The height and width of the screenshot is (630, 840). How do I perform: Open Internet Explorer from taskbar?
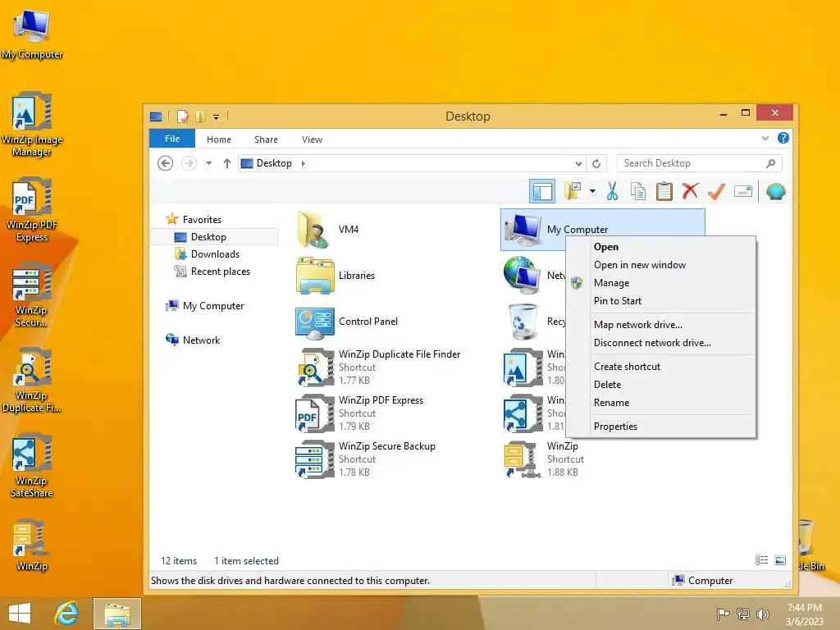pyautogui.click(x=66, y=614)
